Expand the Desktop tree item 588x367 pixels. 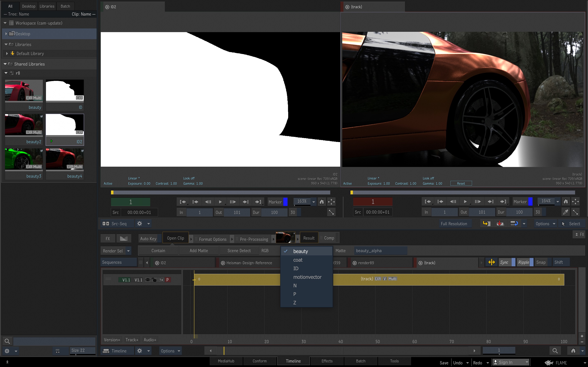click(6, 34)
